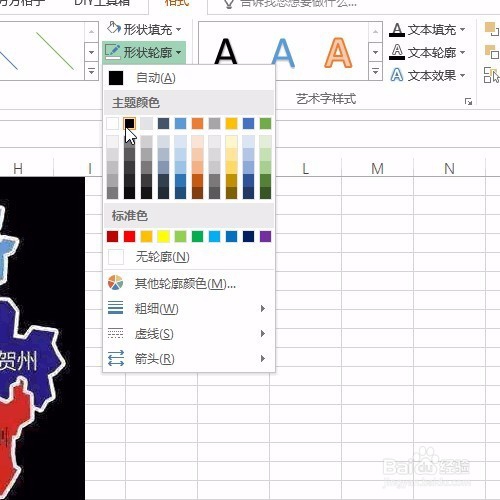Select standard light green color
The width and height of the screenshot is (500, 500).
pyautogui.click(x=180, y=236)
